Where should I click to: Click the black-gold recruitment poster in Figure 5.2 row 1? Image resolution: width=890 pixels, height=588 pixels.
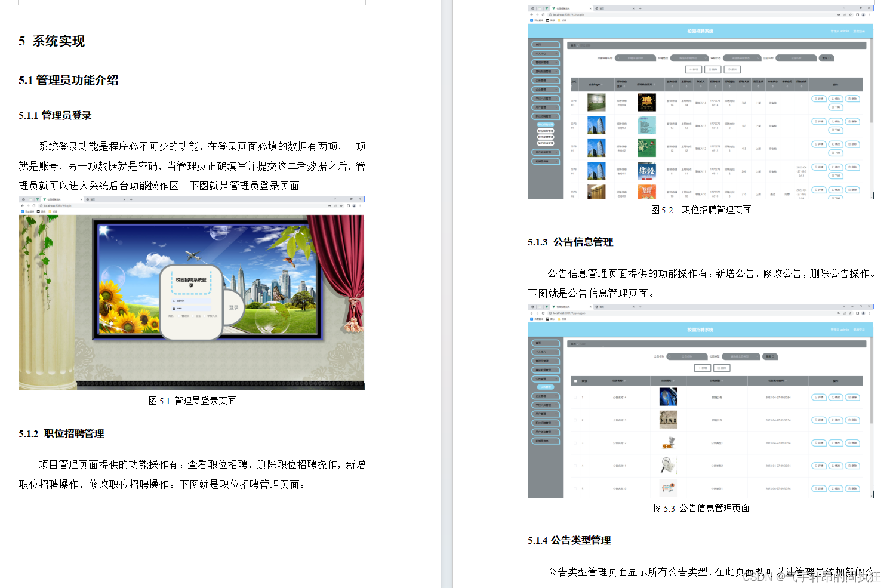646,103
